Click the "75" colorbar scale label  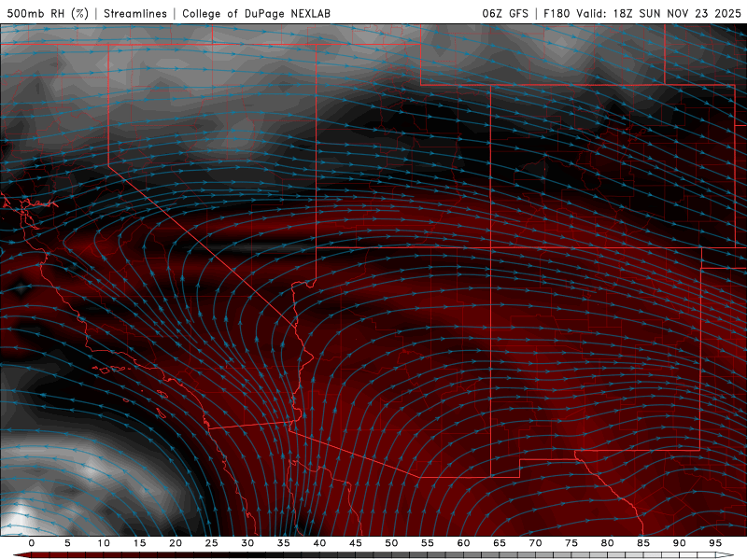[x=571, y=543]
